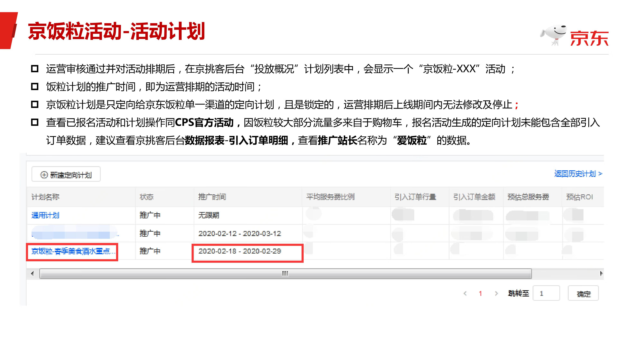Click the 计划名称 column header
Screen dimensions: 644x362
[x=45, y=197]
